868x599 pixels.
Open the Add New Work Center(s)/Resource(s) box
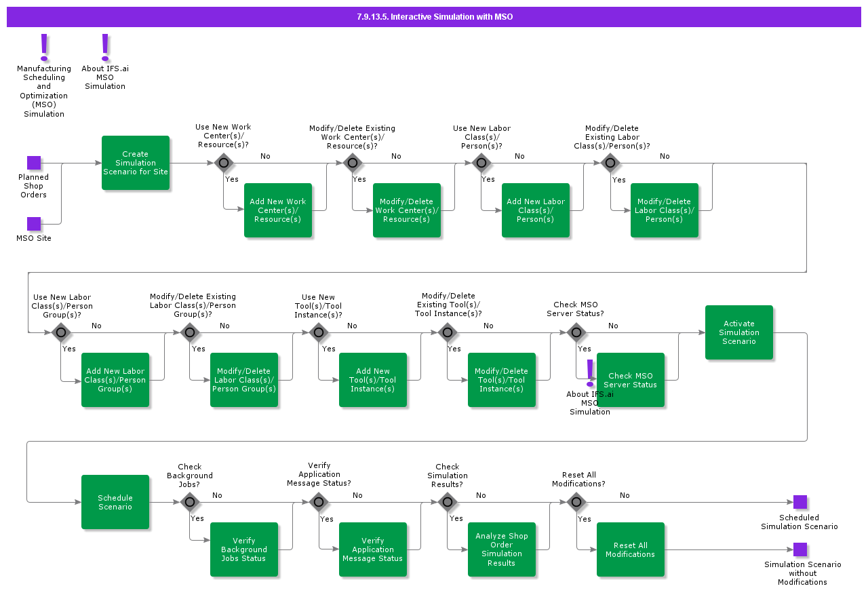click(278, 210)
